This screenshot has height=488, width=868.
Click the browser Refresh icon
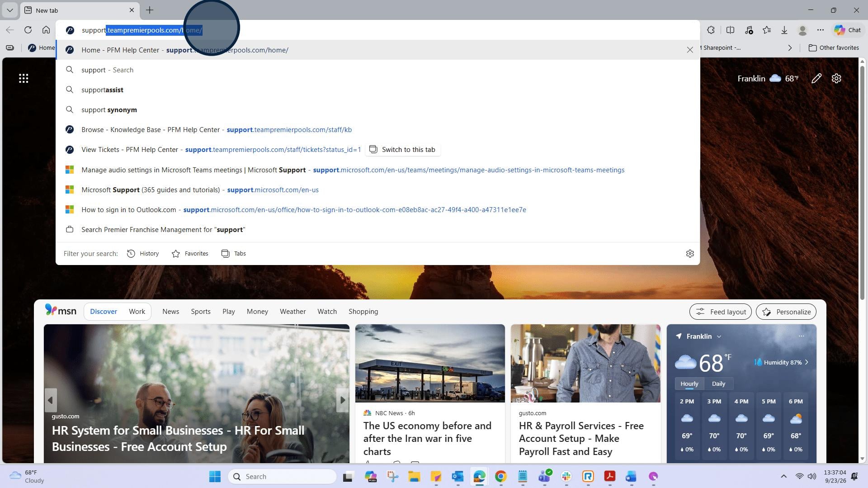(28, 30)
